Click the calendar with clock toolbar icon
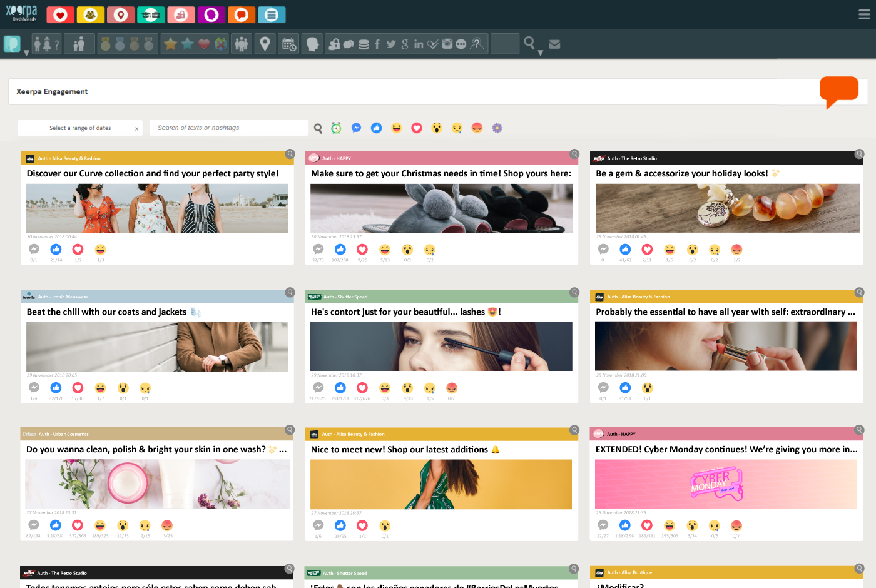The image size is (876, 588). 289,44
